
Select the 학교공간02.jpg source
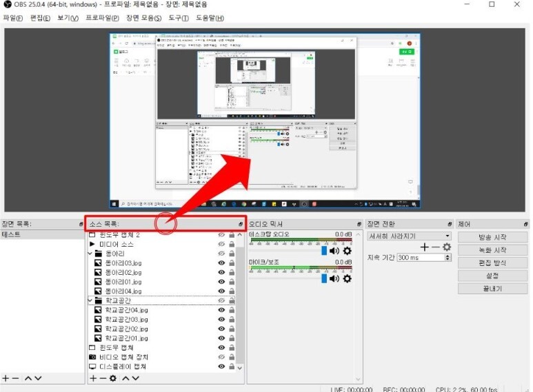tap(161, 329)
